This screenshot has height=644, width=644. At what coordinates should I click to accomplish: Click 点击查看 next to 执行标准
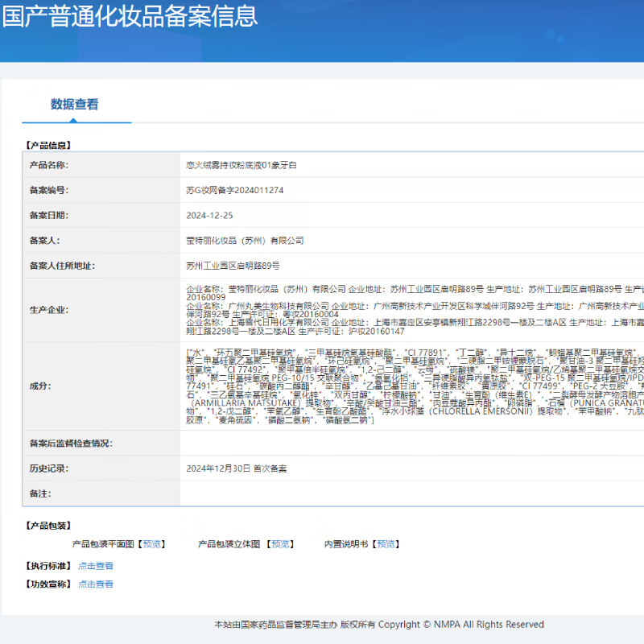click(95, 566)
